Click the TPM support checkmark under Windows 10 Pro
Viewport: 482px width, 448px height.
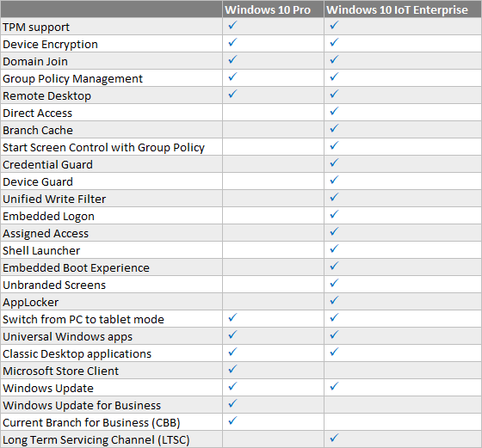coord(232,25)
